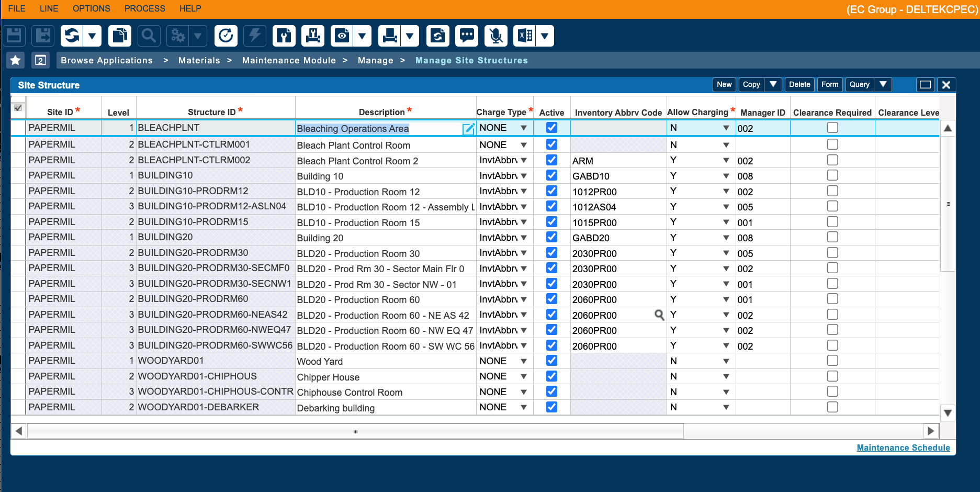Open Allow Charging dropdown for Building 20 row
Viewport: 980px width, 492px height.
point(726,238)
